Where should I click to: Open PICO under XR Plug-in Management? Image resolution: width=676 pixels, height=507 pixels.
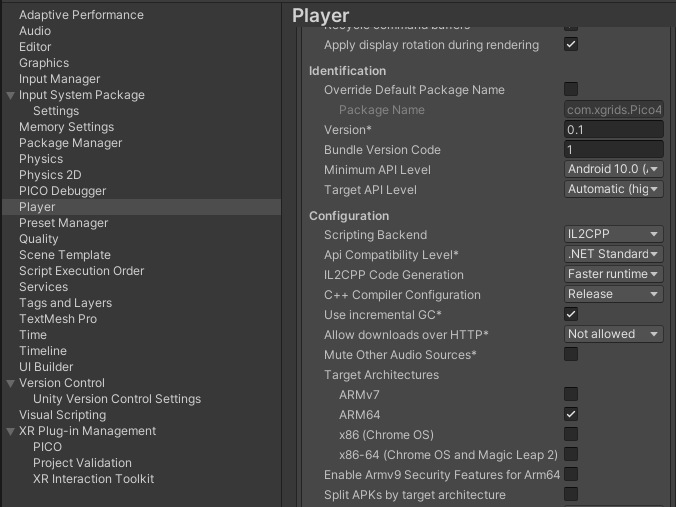pos(47,446)
